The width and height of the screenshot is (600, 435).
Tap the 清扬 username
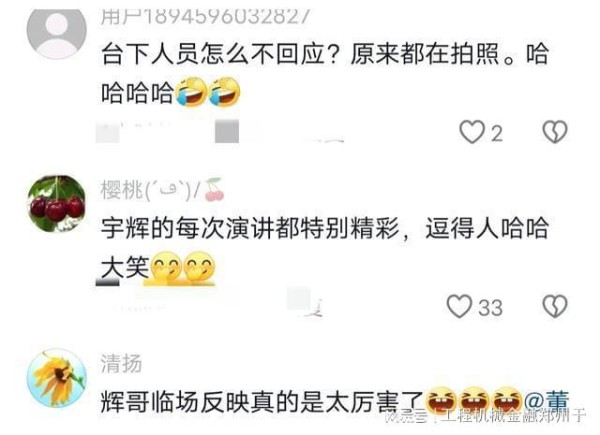121,364
